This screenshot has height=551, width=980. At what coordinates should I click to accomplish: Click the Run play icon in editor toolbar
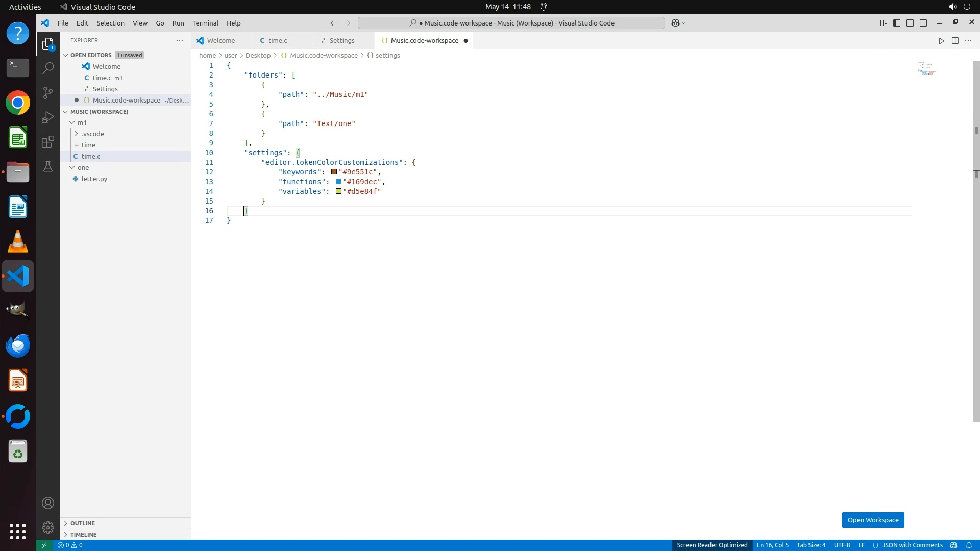(941, 41)
